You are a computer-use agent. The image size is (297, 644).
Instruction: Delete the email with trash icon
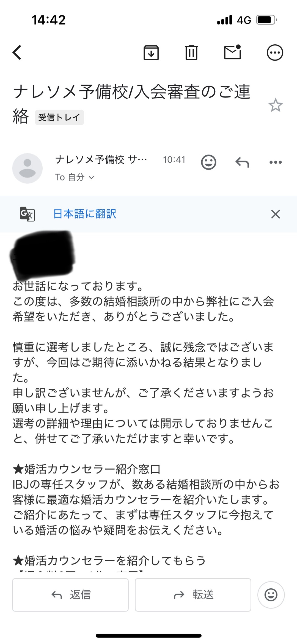[x=191, y=52]
